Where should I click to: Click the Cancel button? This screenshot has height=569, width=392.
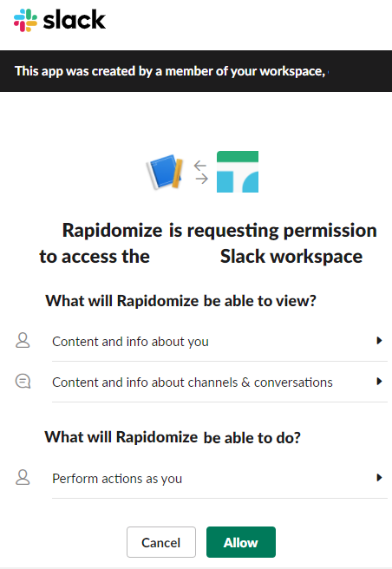pyautogui.click(x=161, y=542)
